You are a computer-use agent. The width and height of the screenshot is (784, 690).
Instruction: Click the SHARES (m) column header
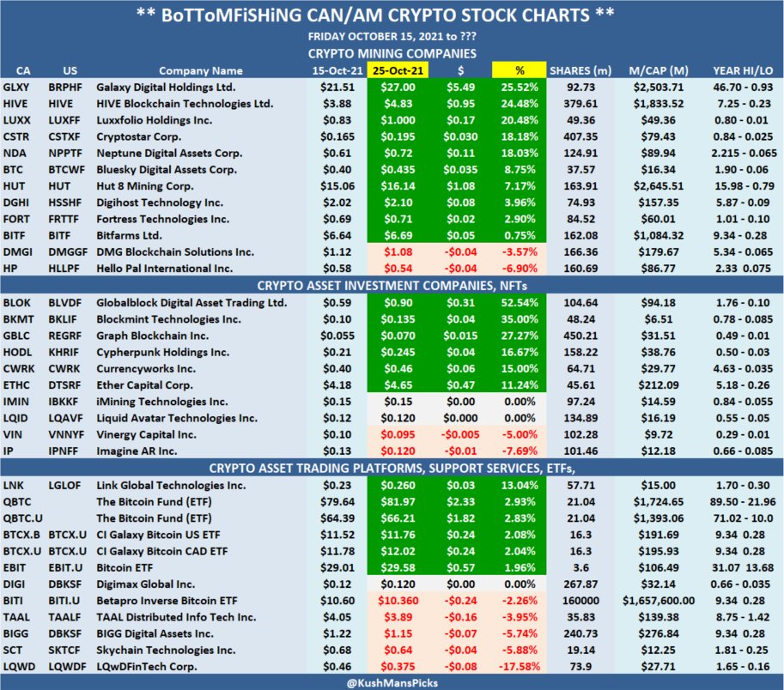coord(580,71)
